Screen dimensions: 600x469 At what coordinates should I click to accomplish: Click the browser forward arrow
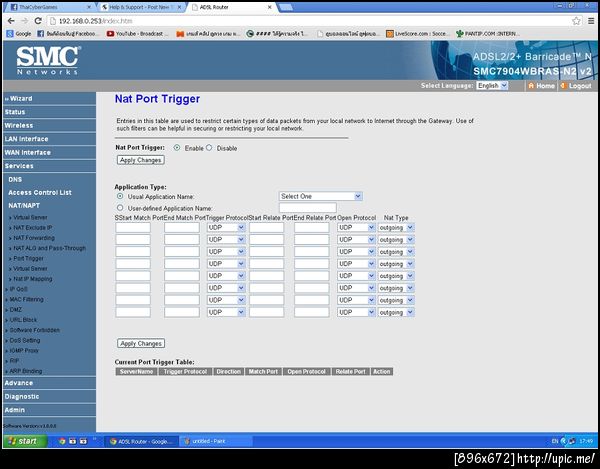point(24,21)
